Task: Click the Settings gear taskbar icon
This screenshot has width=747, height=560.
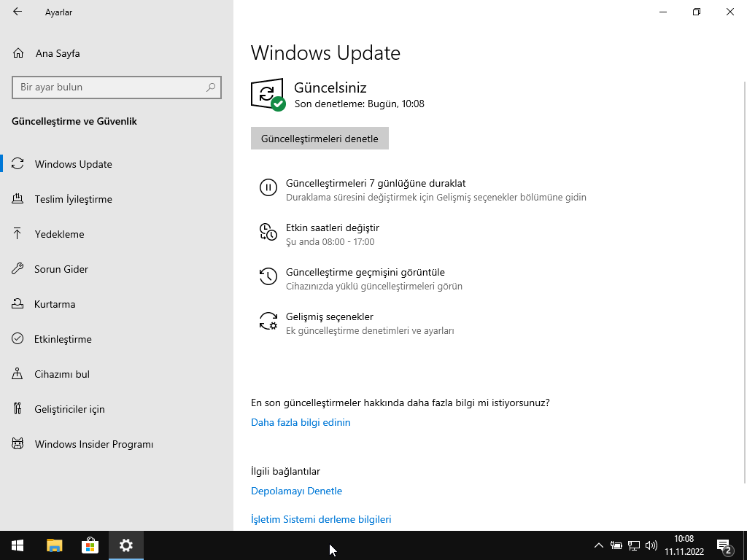Action: click(125, 545)
